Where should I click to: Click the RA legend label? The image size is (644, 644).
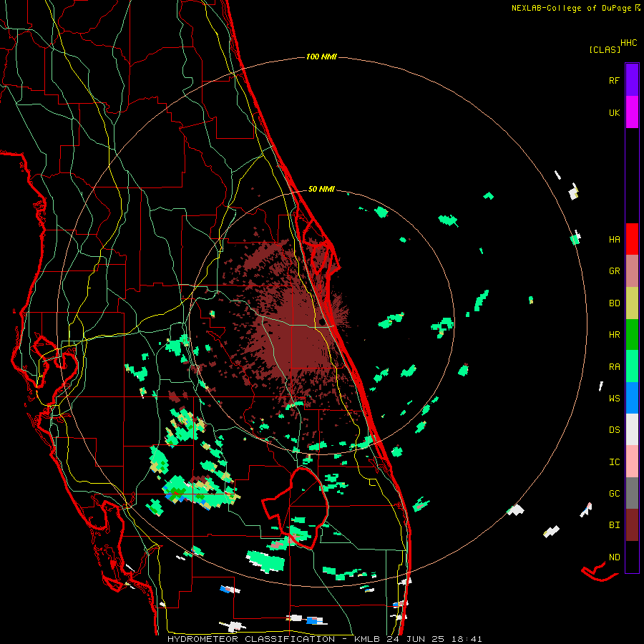pos(615,367)
